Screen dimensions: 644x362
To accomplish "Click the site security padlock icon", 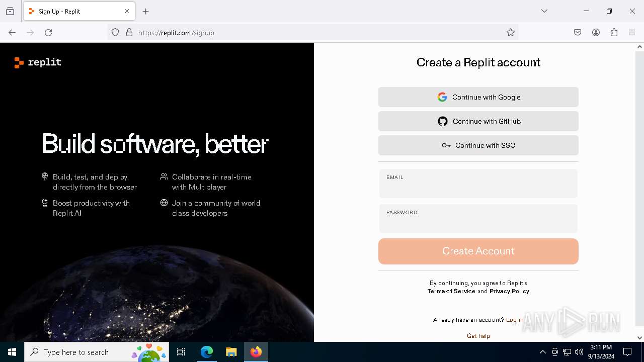I will click(129, 33).
